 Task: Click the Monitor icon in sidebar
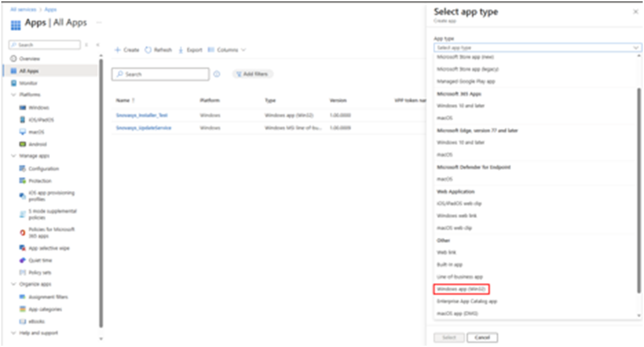(x=14, y=83)
